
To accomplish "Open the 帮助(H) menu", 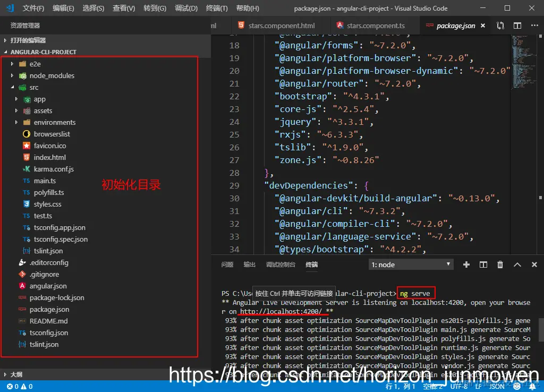I will 248,8.
